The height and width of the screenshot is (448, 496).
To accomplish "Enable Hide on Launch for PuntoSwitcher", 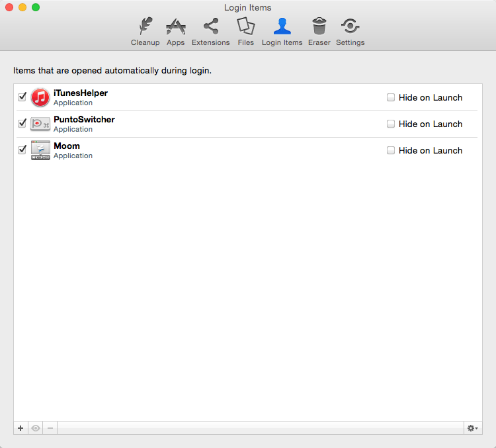I will (391, 124).
